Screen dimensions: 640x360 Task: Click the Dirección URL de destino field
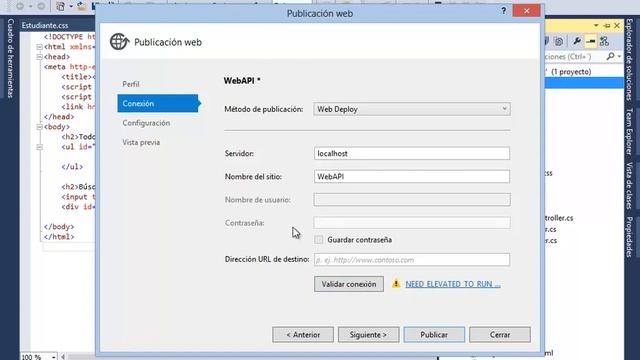click(412, 260)
